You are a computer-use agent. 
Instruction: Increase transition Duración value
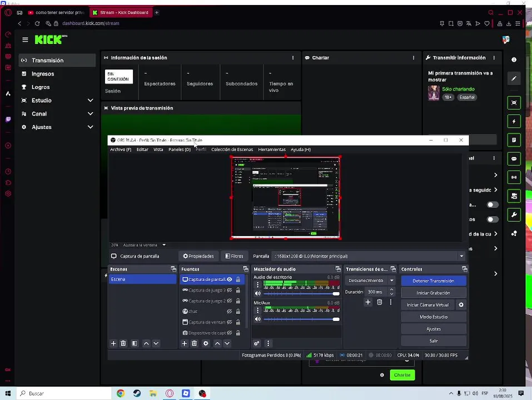coord(391,290)
